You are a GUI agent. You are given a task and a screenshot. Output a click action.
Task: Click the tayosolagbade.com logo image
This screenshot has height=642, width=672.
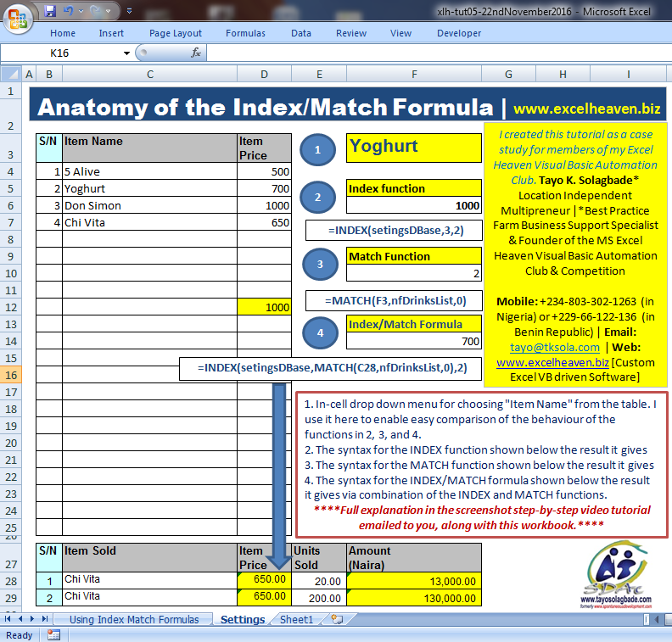616,574
